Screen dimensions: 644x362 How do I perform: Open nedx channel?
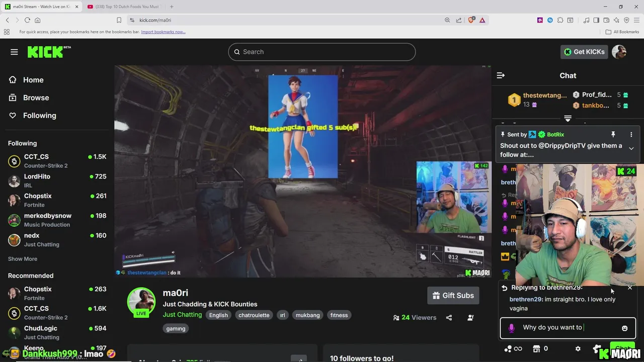click(x=57, y=239)
